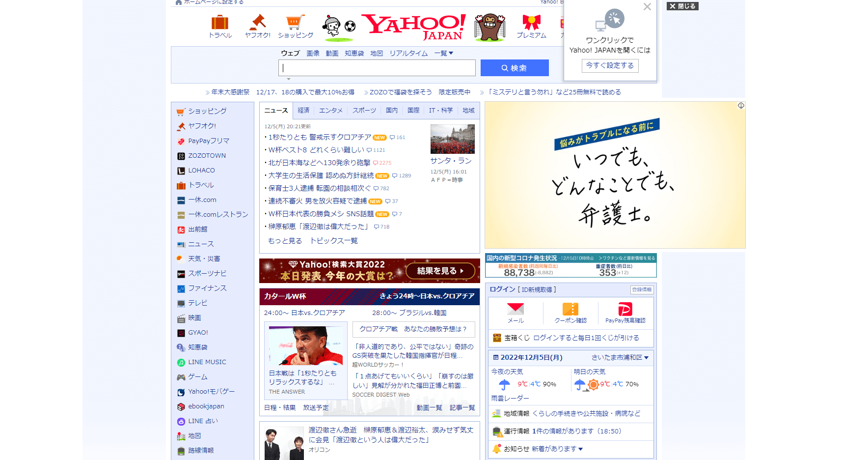Viewport: 868px width, 460px height.
Task: Click inside the web search input field
Action: click(377, 67)
